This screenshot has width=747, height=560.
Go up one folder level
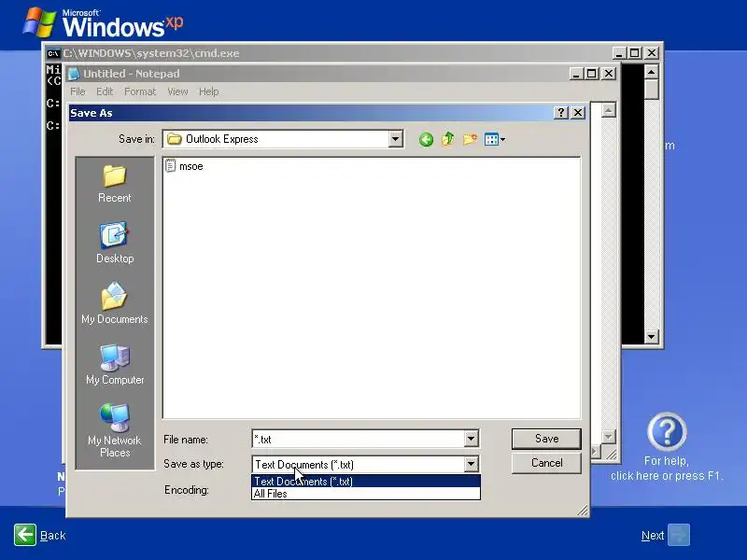tap(447, 139)
